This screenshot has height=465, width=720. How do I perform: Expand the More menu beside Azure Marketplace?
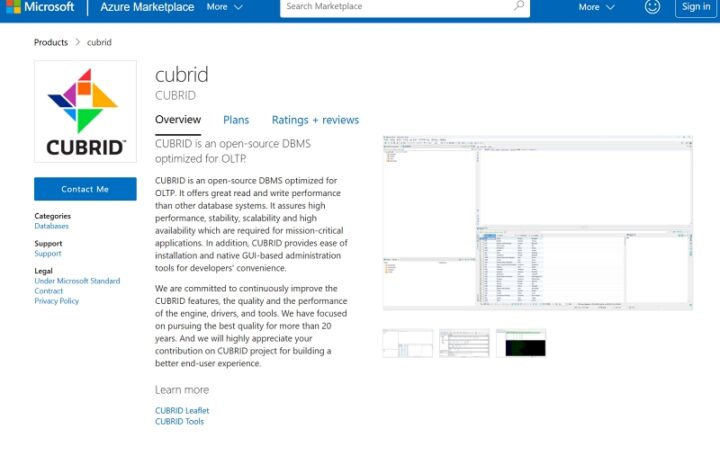point(224,7)
